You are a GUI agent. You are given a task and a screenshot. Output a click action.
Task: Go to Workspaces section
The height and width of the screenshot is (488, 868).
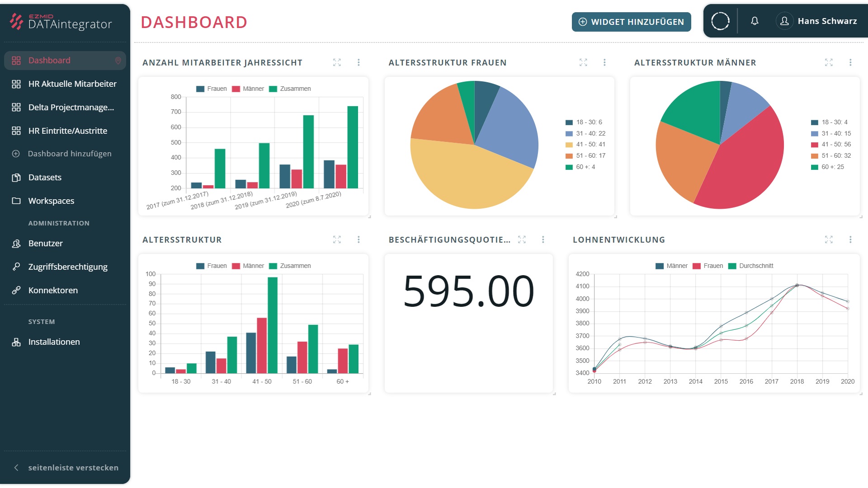(65, 201)
